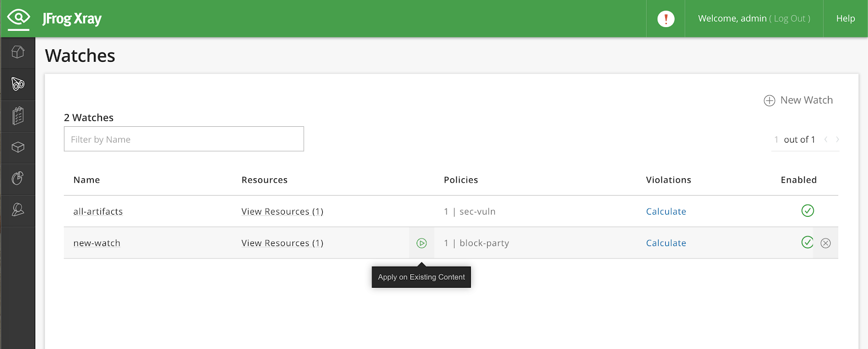This screenshot has height=349, width=868.
Task: Go to next page arrow
Action: click(x=838, y=140)
